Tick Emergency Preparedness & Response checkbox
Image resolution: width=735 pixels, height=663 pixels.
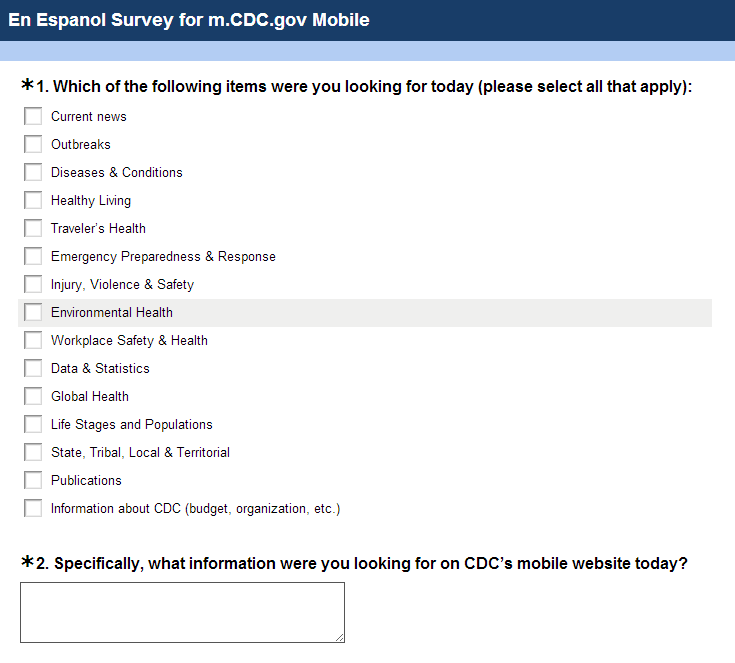click(x=33, y=256)
